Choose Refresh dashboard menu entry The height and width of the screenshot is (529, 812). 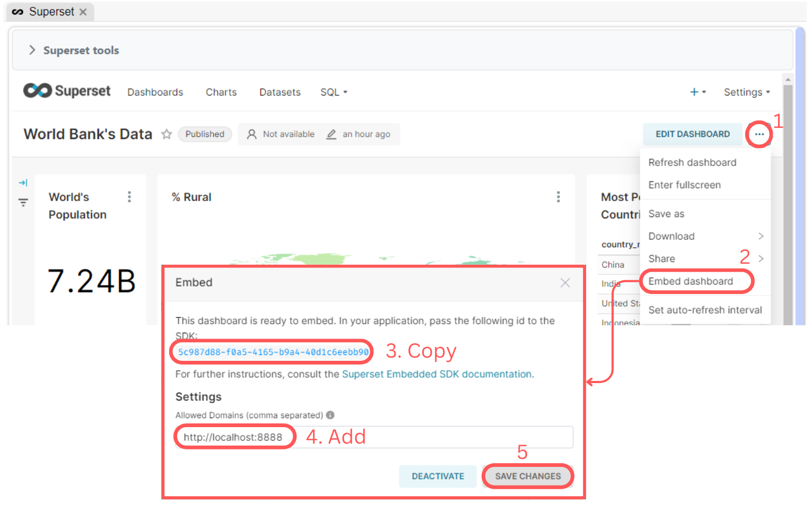[x=692, y=162]
